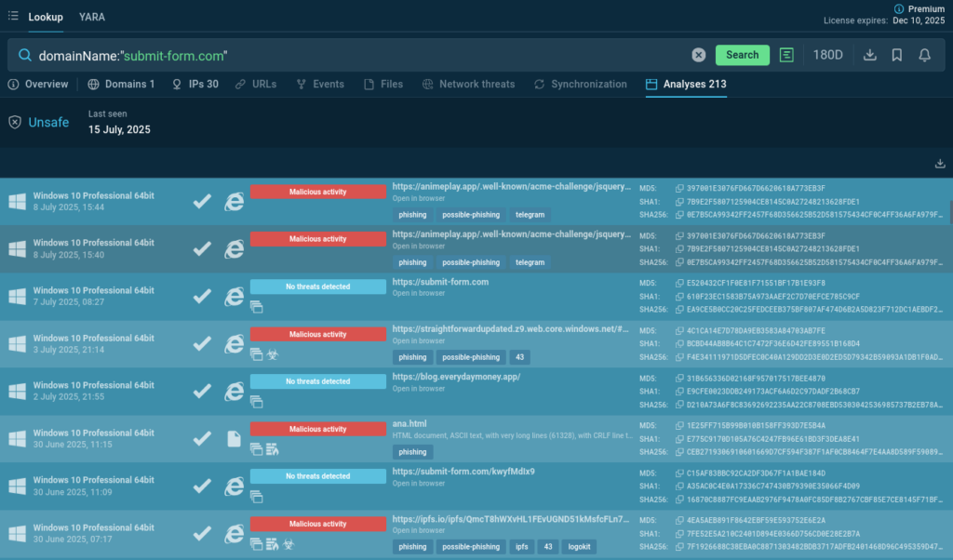
Task: Click the file icon on the ana.html row
Action: [x=235, y=439]
